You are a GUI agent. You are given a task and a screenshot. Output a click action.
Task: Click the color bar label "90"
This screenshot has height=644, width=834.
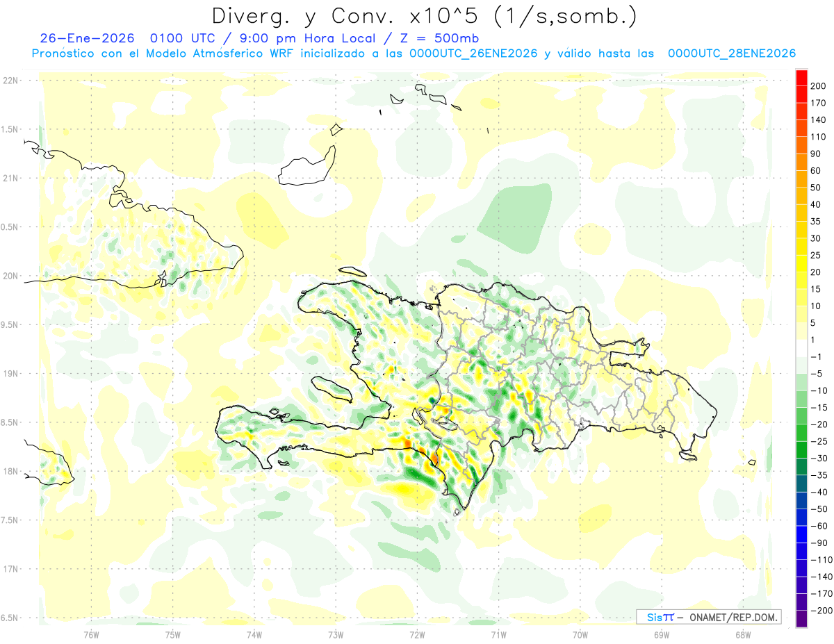coord(816,154)
